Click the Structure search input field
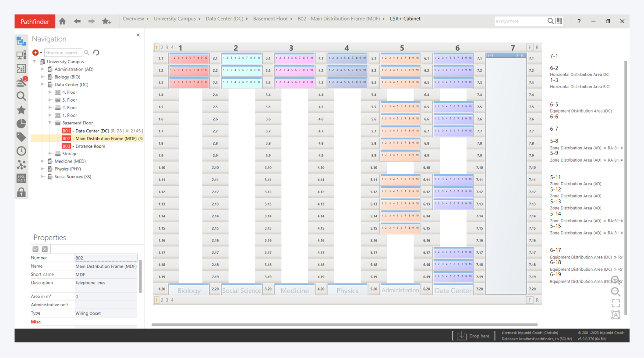 (63, 53)
